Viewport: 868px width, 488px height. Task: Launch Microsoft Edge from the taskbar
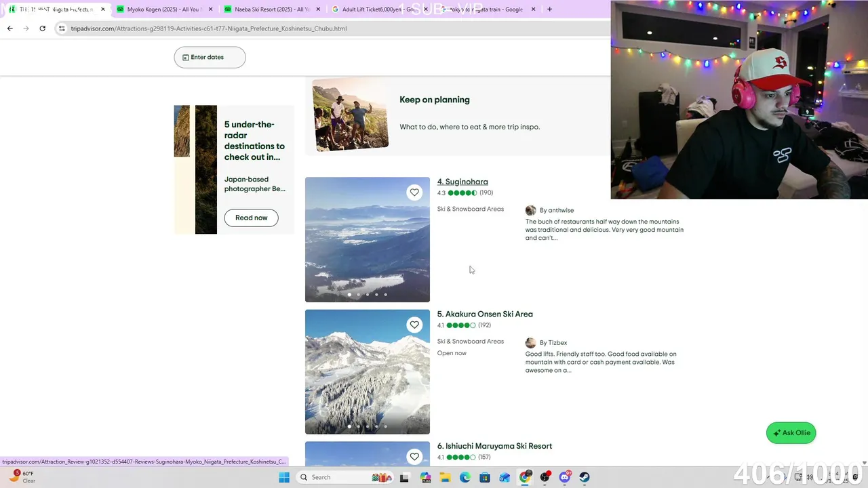point(465,477)
